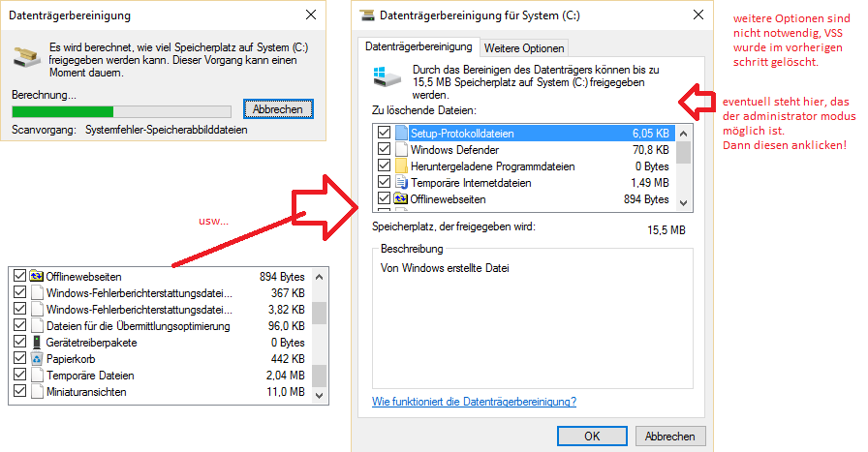This screenshot has width=868, height=452.
Task: Click the Setup-Protokolldateien file icon
Action: click(401, 134)
